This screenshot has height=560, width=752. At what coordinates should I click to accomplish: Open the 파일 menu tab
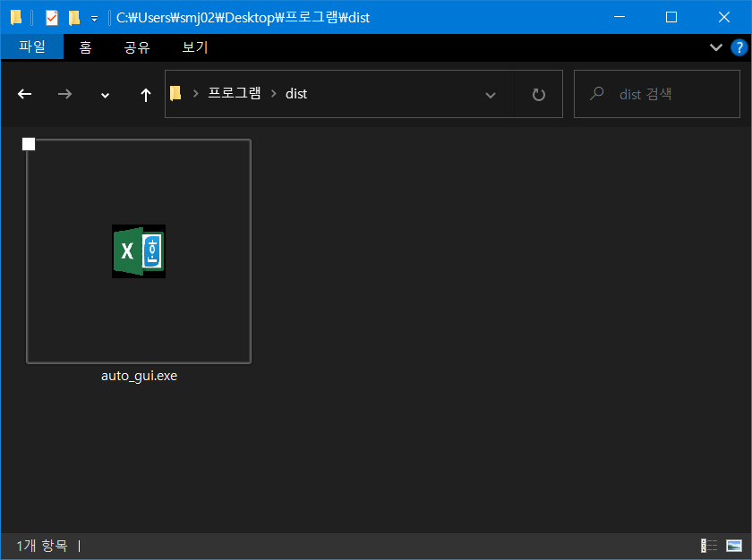click(x=32, y=47)
